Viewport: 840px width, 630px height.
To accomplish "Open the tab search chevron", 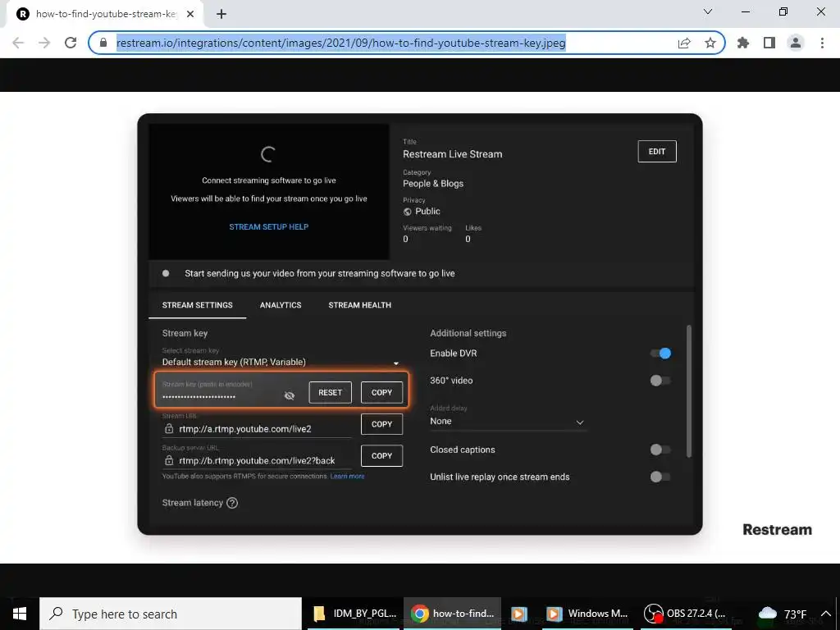I will click(708, 11).
